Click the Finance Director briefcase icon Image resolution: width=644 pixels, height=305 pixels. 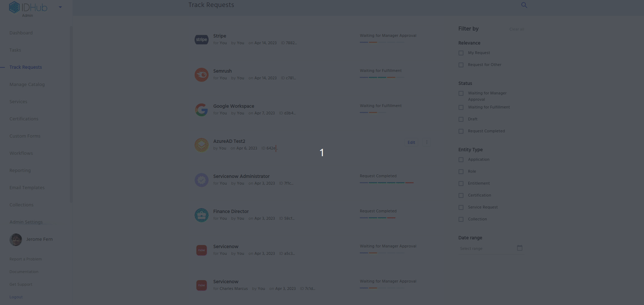pyautogui.click(x=202, y=215)
